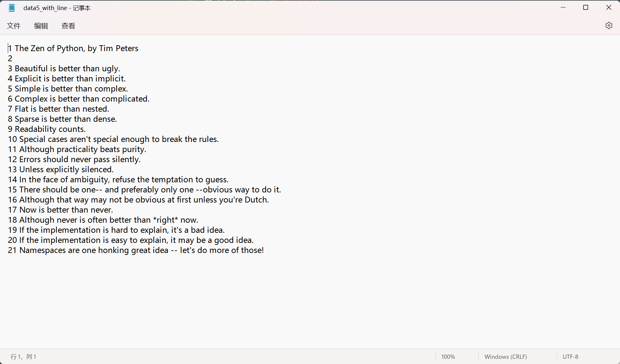Open the 编辑 menu

tap(41, 26)
